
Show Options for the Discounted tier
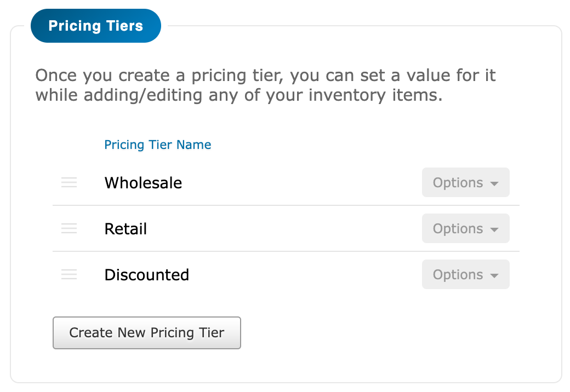pyautogui.click(x=465, y=275)
